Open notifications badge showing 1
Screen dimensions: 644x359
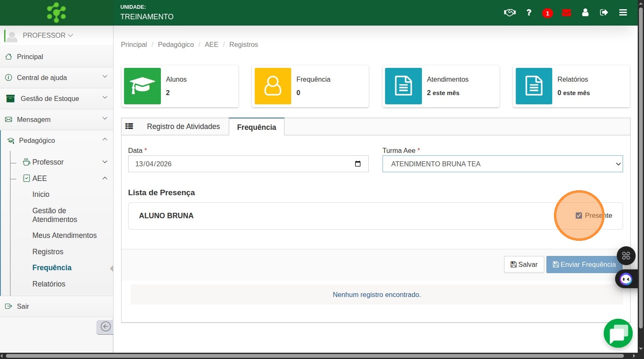[x=547, y=13]
